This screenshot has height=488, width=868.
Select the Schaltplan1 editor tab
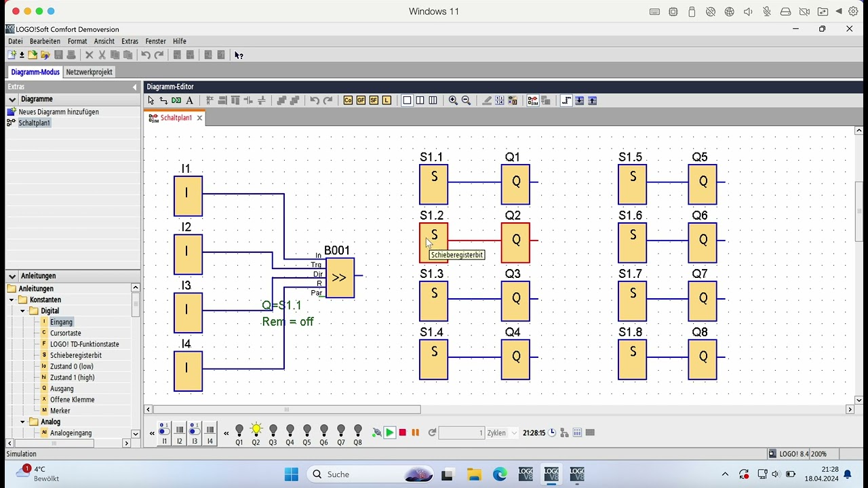tap(176, 118)
